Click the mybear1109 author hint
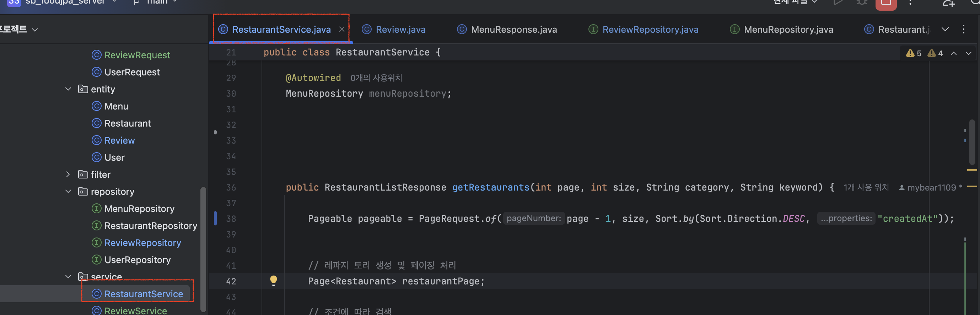This screenshot has height=315, width=980. (x=931, y=188)
